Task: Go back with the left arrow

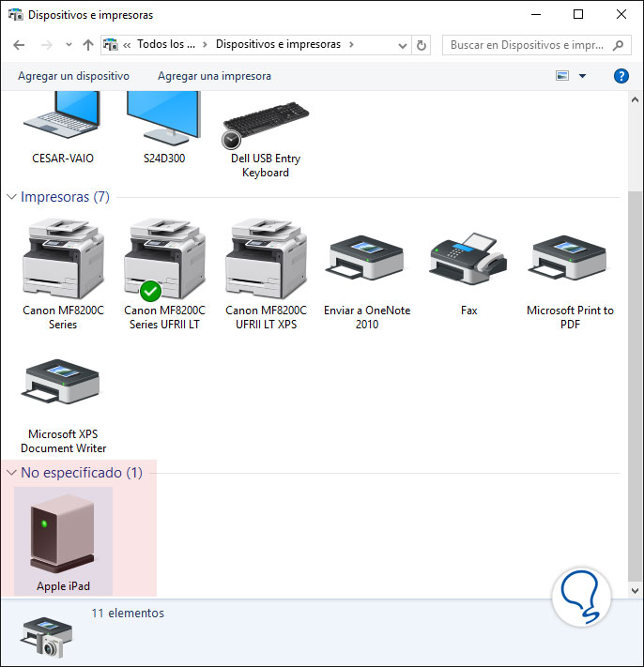Action: coord(19,45)
